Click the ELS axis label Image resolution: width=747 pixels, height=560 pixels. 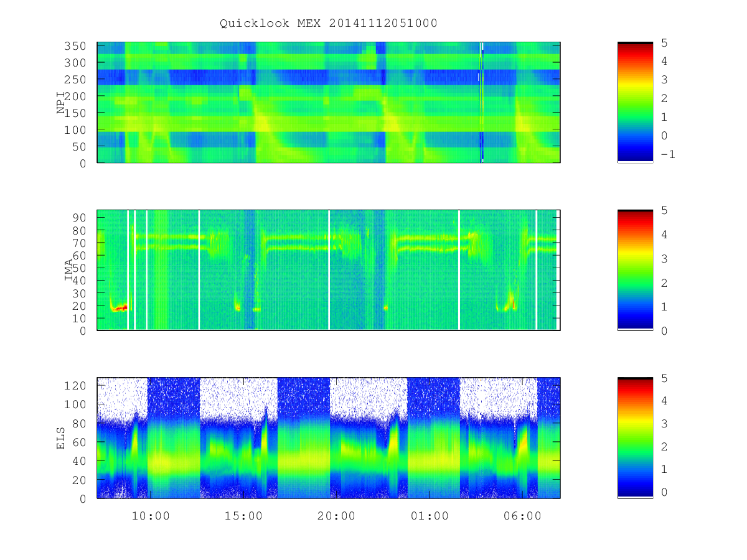point(61,437)
